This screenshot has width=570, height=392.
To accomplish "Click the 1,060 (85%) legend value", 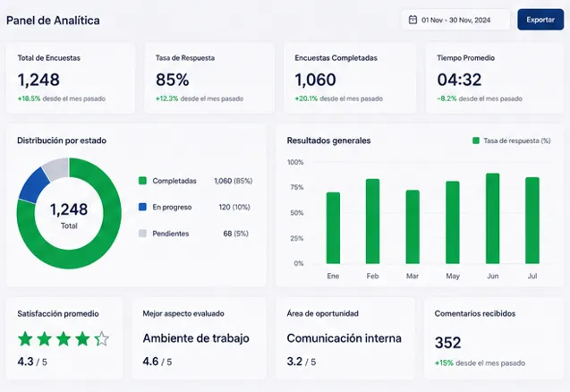I will [233, 181].
